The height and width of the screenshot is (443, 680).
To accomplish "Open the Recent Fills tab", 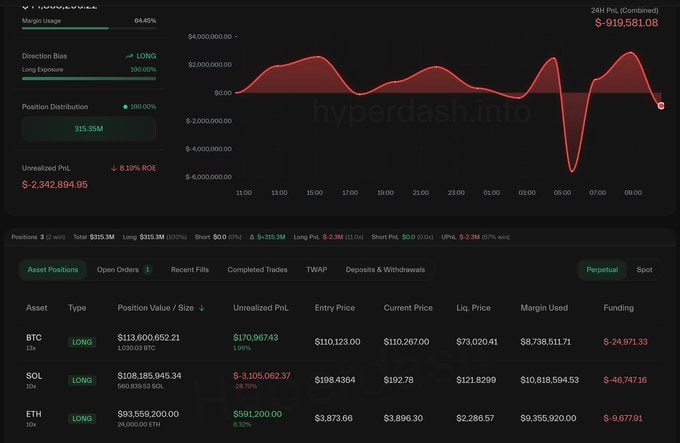I will [189, 270].
